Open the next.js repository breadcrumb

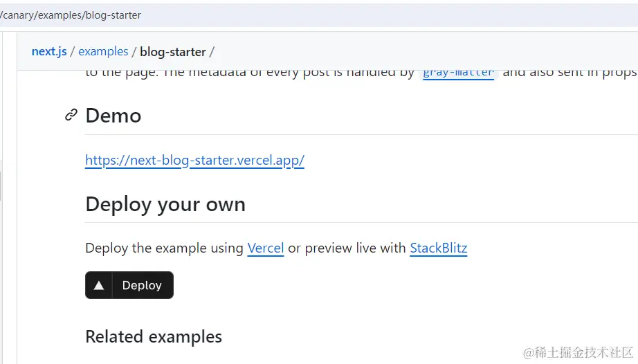49,52
